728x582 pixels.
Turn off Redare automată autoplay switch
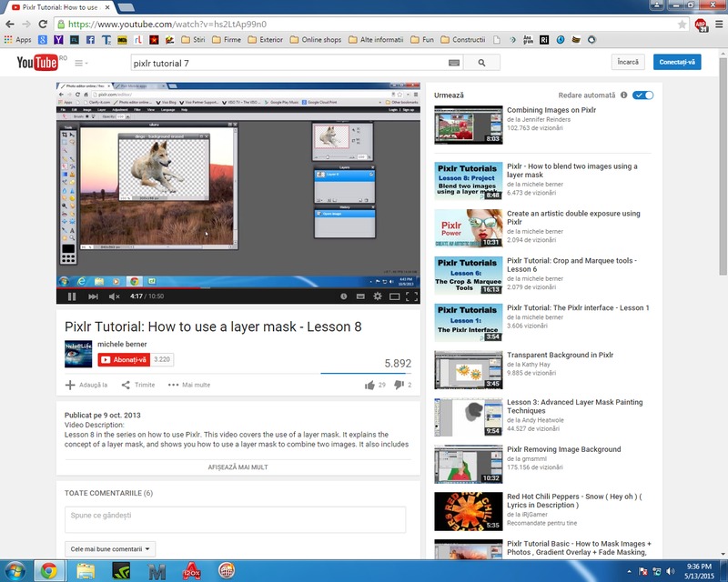click(x=643, y=95)
